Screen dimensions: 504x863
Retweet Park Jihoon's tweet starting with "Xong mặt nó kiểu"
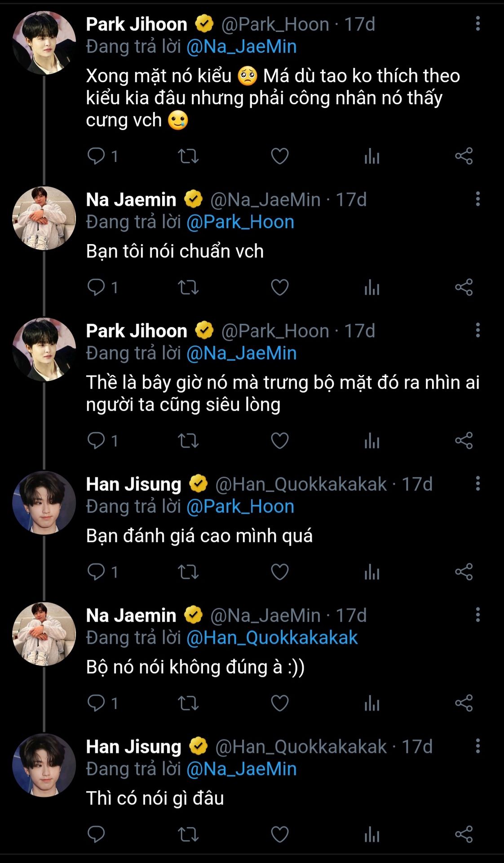[x=188, y=156]
